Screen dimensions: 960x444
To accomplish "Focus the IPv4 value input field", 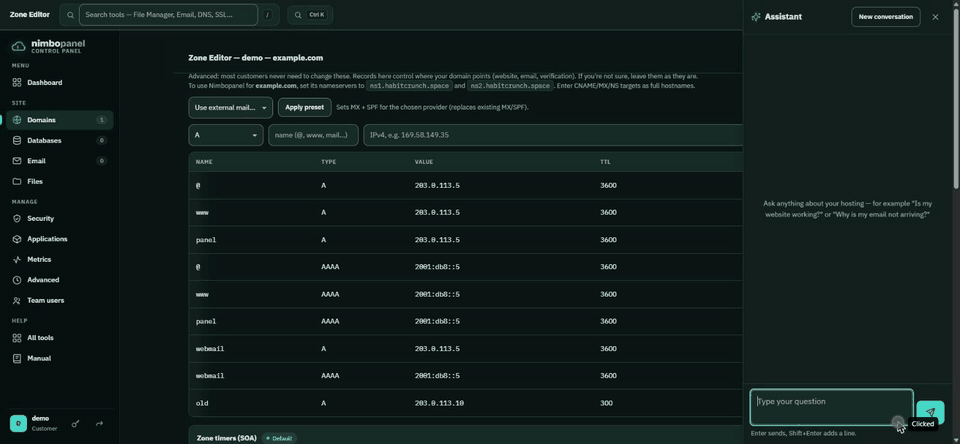I will coord(553,135).
